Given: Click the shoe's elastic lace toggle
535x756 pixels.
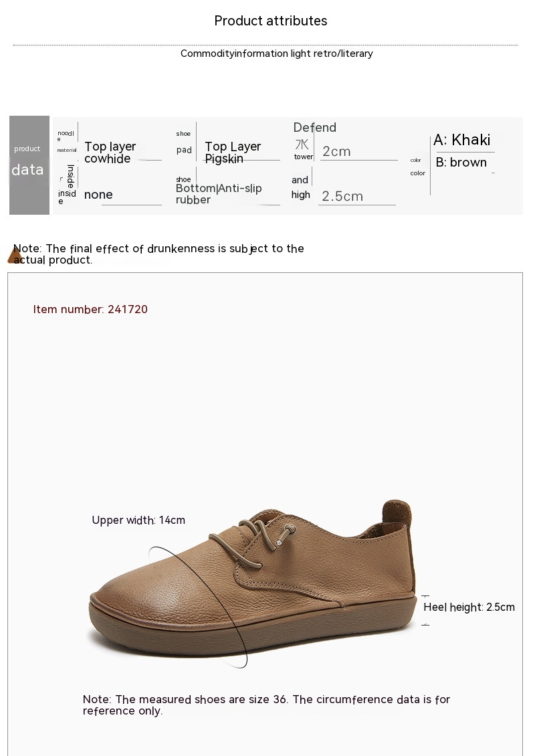Looking at the screenshot, I should coord(290,530).
